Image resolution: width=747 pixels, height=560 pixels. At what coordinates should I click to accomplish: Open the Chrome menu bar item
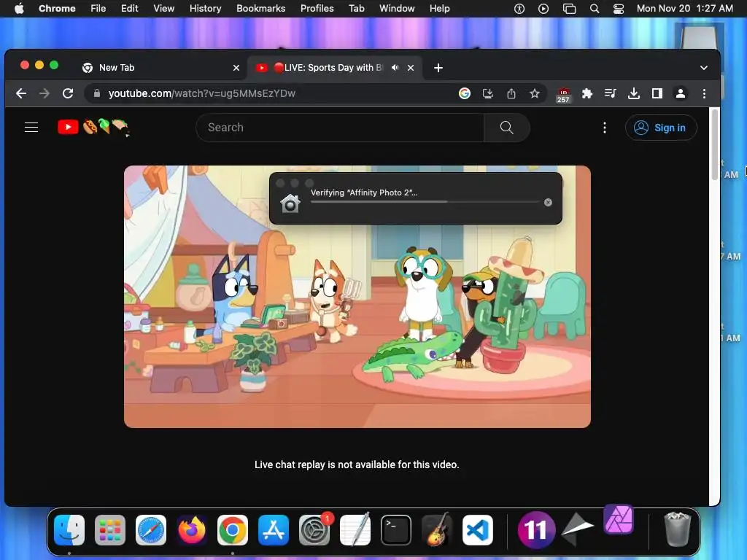click(57, 8)
